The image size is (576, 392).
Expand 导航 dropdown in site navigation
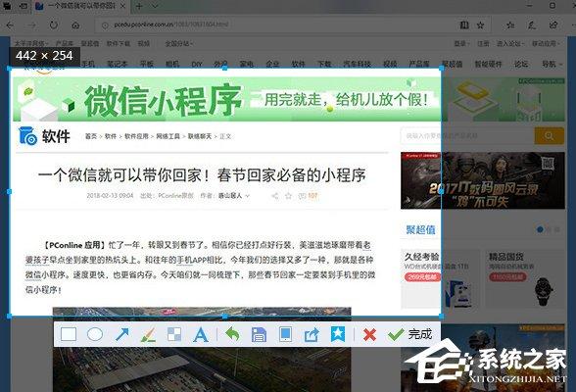point(552,64)
